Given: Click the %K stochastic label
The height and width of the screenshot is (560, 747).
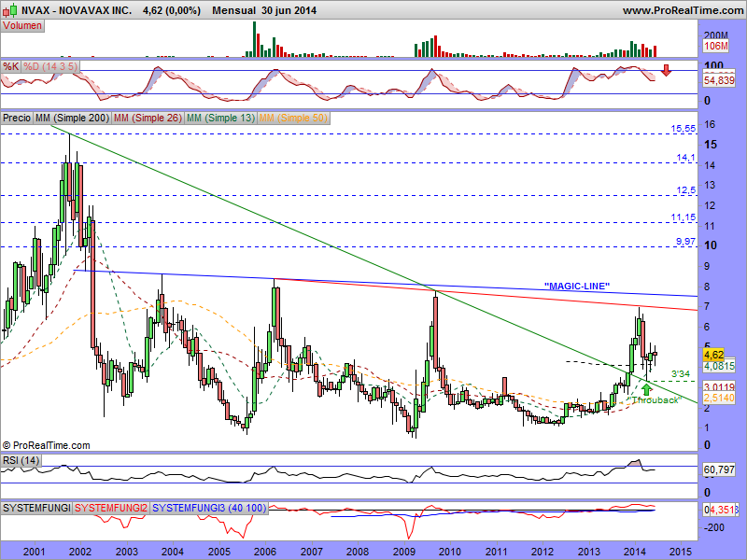Looking at the screenshot, I should click(10, 66).
